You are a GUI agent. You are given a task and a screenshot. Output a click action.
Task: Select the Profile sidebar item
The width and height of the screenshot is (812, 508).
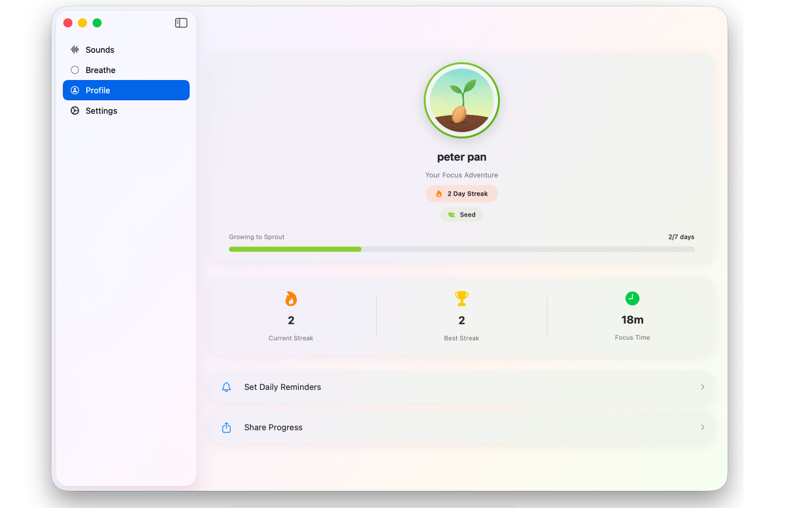point(126,90)
